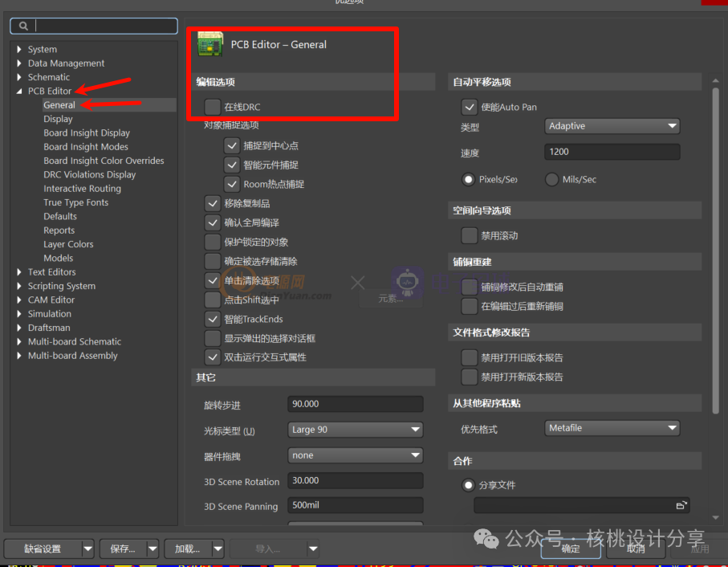
Task: Uncheck 双击运行交互式属性 checkbox
Action: [x=212, y=357]
